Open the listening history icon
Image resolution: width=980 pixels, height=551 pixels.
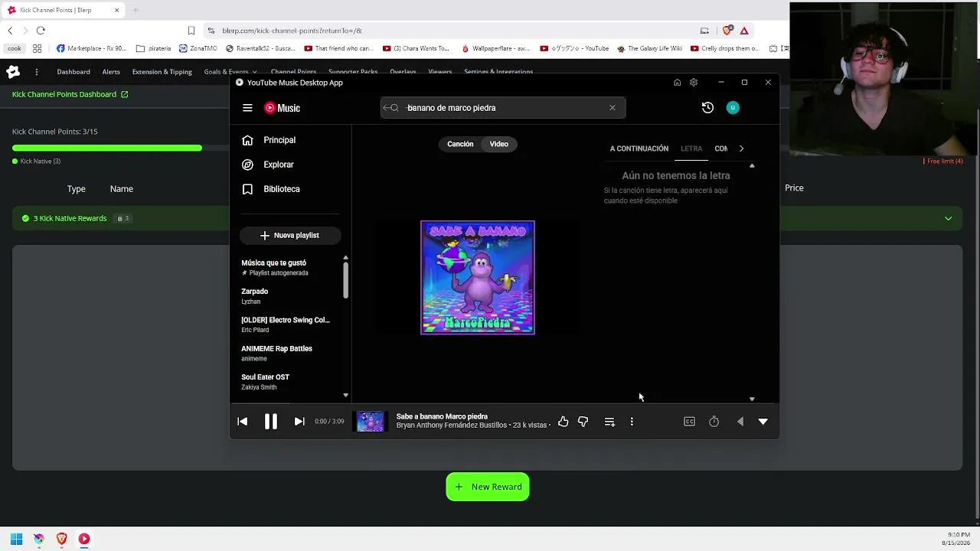(x=707, y=108)
